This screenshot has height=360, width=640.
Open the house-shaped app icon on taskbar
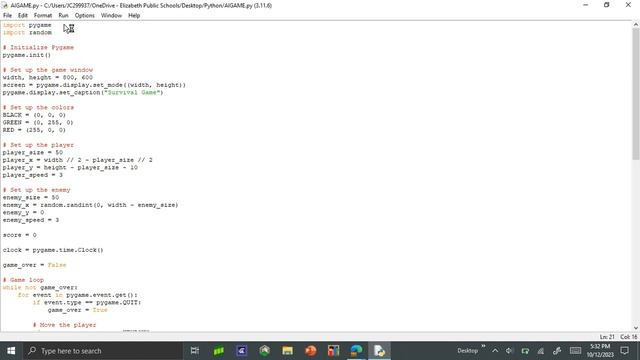click(x=264, y=351)
